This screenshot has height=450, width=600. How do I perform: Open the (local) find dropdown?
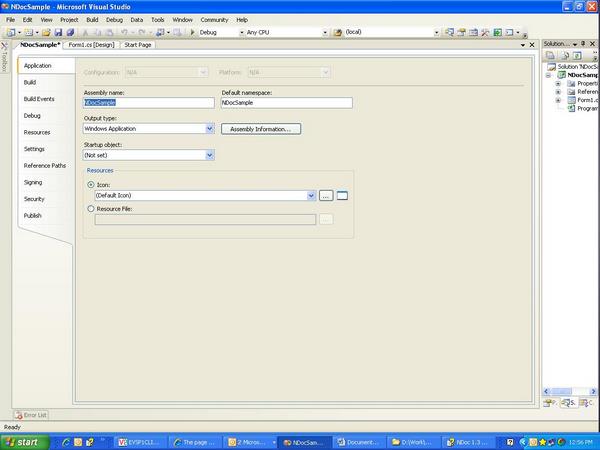coord(437,33)
